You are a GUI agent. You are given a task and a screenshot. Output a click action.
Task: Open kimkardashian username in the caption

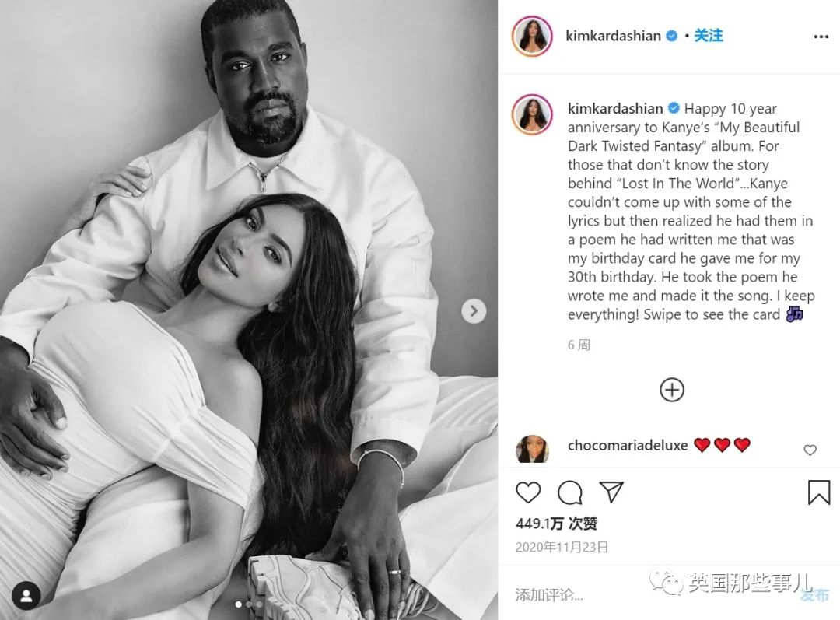615,109
